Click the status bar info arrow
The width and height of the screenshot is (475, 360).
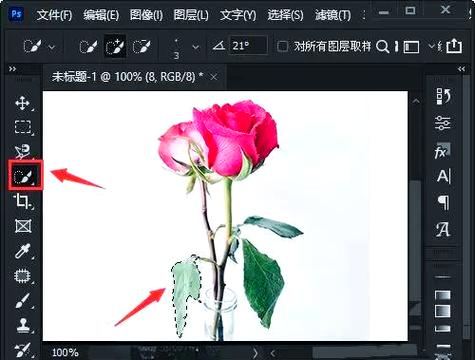tap(255, 352)
